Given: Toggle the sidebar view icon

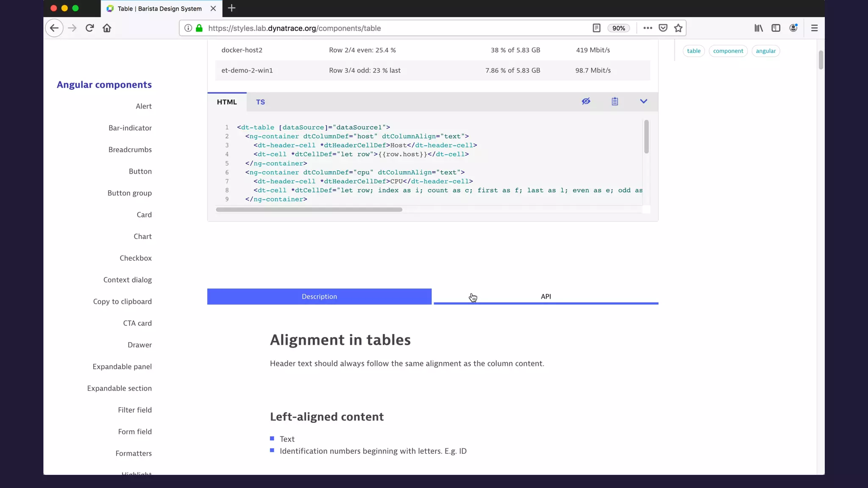Looking at the screenshot, I should click(x=776, y=28).
